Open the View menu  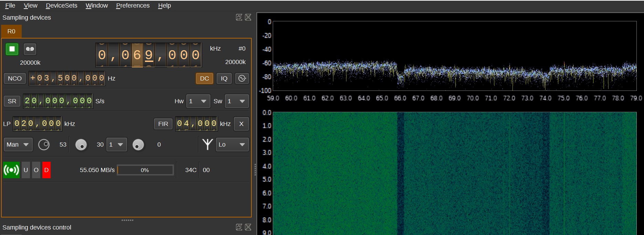(x=31, y=6)
